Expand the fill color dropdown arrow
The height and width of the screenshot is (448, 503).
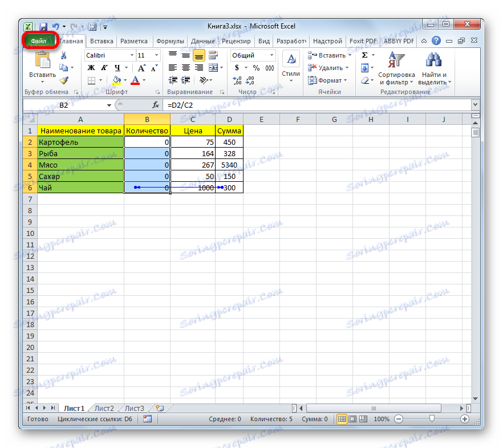pyautogui.click(x=125, y=80)
